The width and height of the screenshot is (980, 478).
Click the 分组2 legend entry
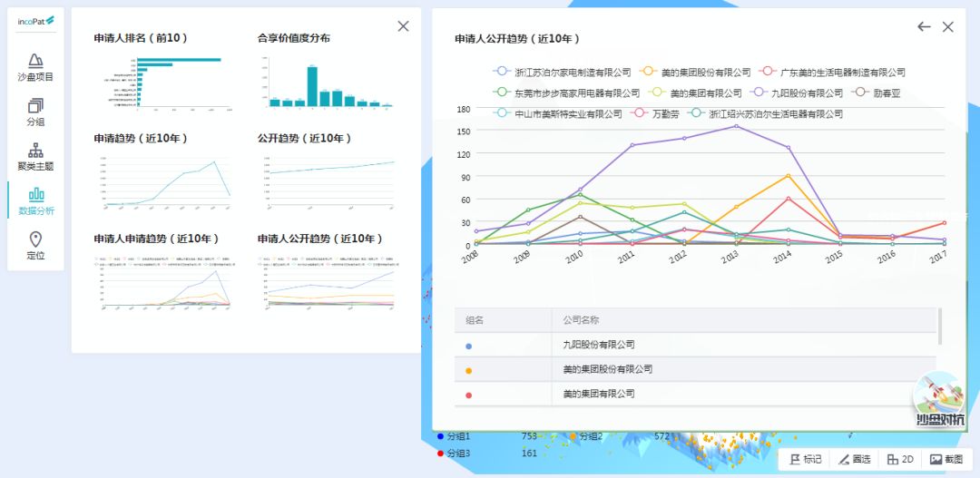click(x=585, y=436)
